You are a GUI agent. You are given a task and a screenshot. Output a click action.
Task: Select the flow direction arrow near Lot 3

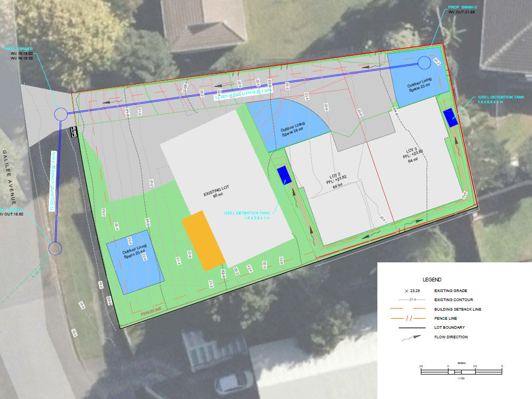pyautogui.click(x=455, y=141)
